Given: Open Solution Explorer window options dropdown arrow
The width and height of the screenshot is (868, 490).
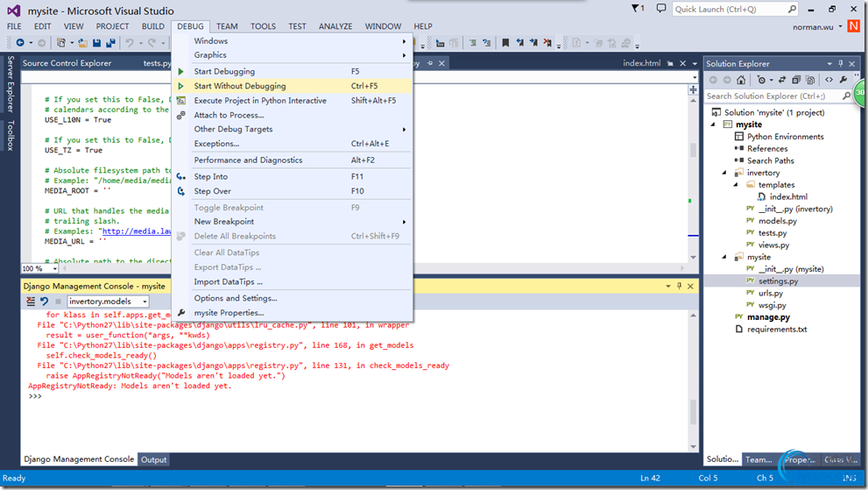Looking at the screenshot, I should coord(829,63).
